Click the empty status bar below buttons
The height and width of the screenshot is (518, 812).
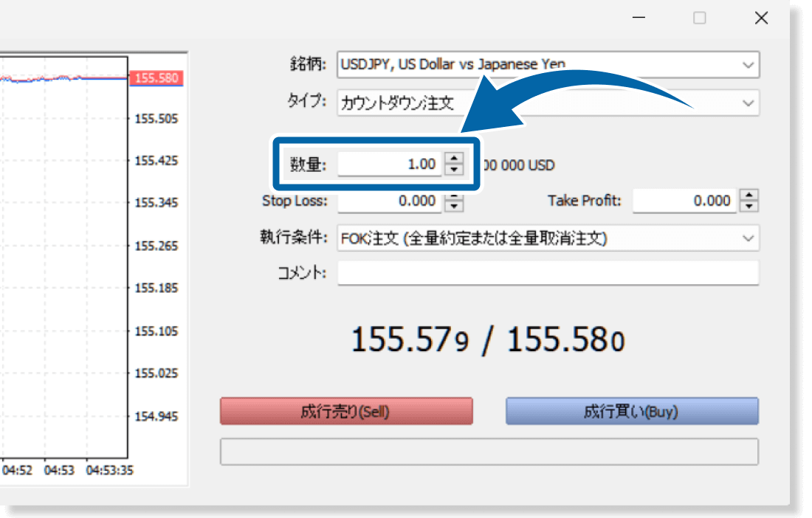coord(489,452)
